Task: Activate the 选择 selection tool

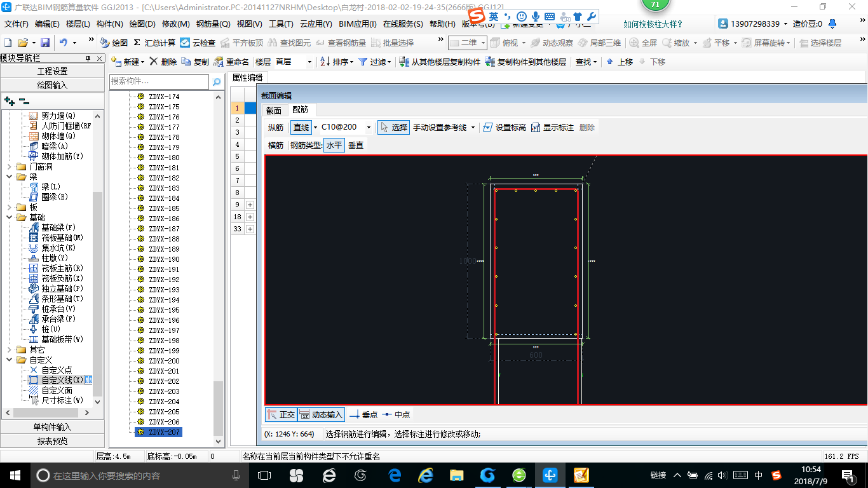Action: [393, 127]
